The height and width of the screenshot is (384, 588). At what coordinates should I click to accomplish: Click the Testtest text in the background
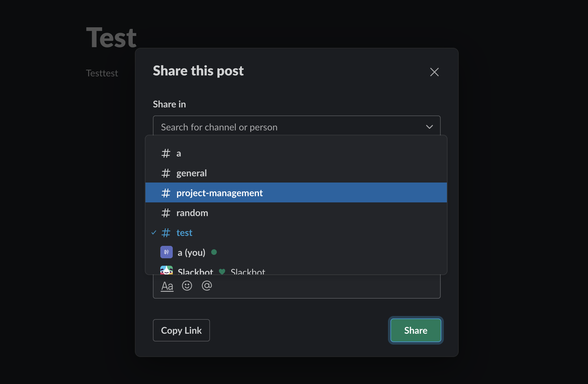(x=102, y=73)
